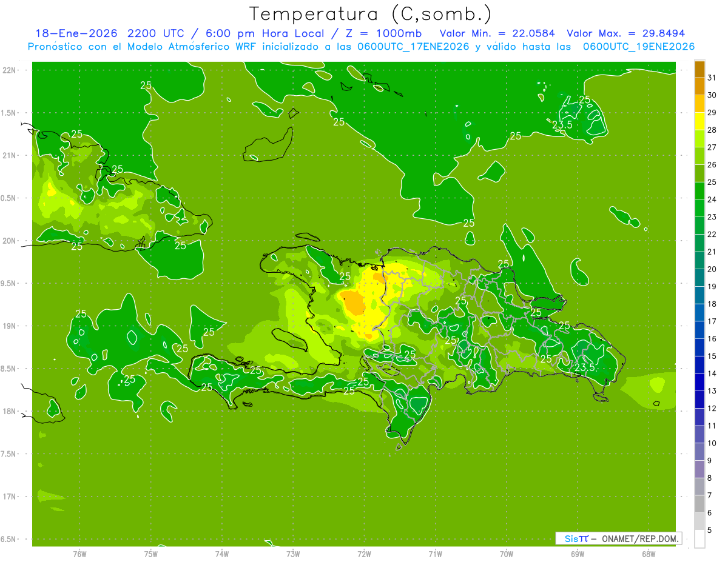The image size is (728, 562).
Task: Click the "75W" longitude axis label
Action: coord(150,554)
